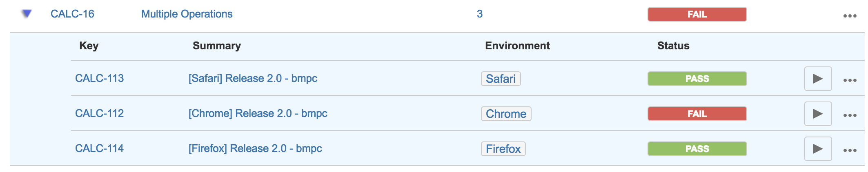
Task: Run the Firefox test execution play button
Action: coord(818,149)
